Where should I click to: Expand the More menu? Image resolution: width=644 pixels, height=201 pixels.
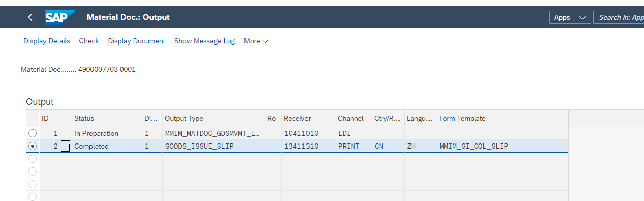(x=256, y=41)
